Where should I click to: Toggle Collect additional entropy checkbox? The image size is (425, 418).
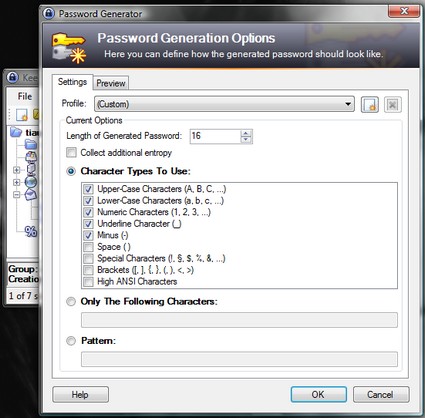[71, 153]
